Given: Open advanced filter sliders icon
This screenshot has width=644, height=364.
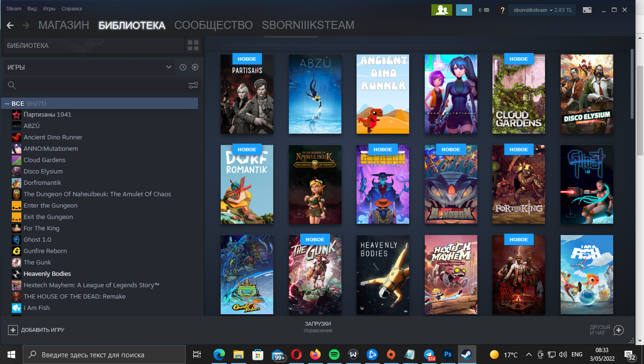Looking at the screenshot, I should point(193,85).
